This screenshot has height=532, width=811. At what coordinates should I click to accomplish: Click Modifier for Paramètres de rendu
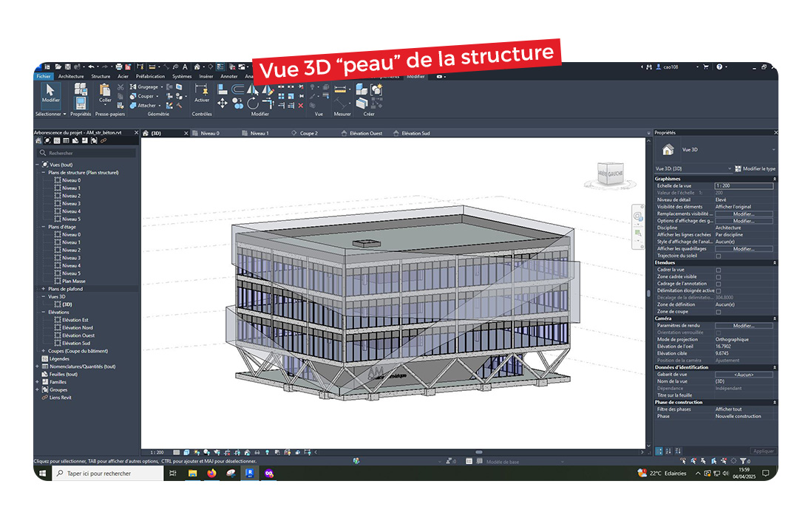coord(744,326)
